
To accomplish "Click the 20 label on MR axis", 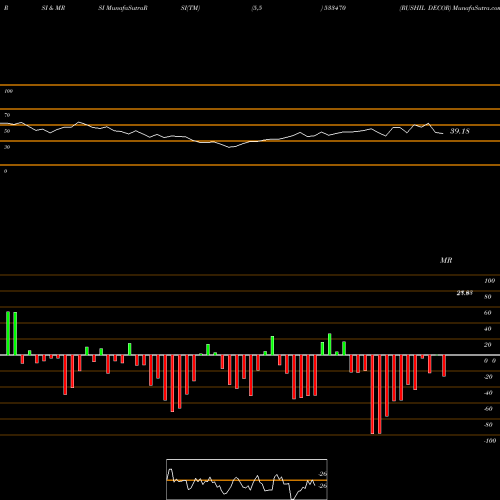I will [x=488, y=345].
